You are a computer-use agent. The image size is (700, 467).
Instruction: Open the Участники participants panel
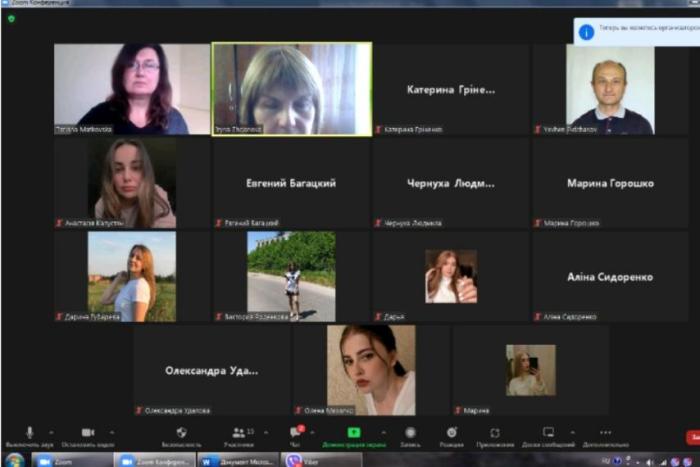point(239,433)
